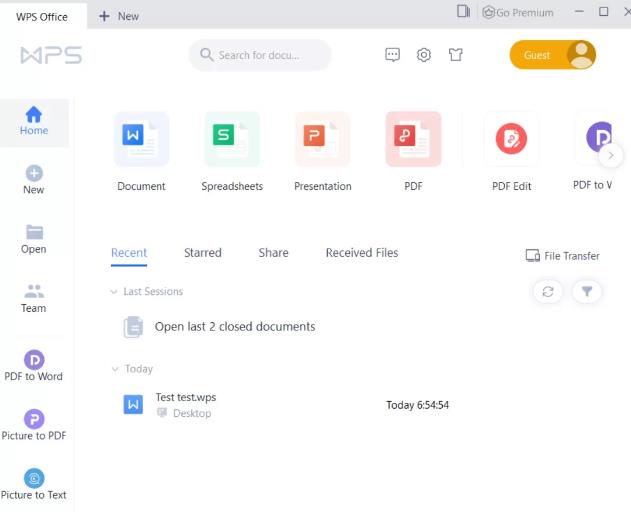
Task: Click the Guest account button
Action: (553, 55)
